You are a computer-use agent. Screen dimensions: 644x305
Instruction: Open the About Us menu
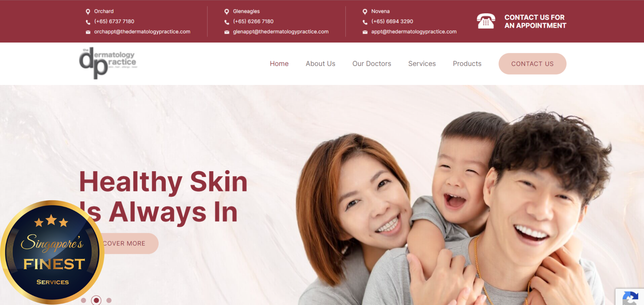point(320,64)
